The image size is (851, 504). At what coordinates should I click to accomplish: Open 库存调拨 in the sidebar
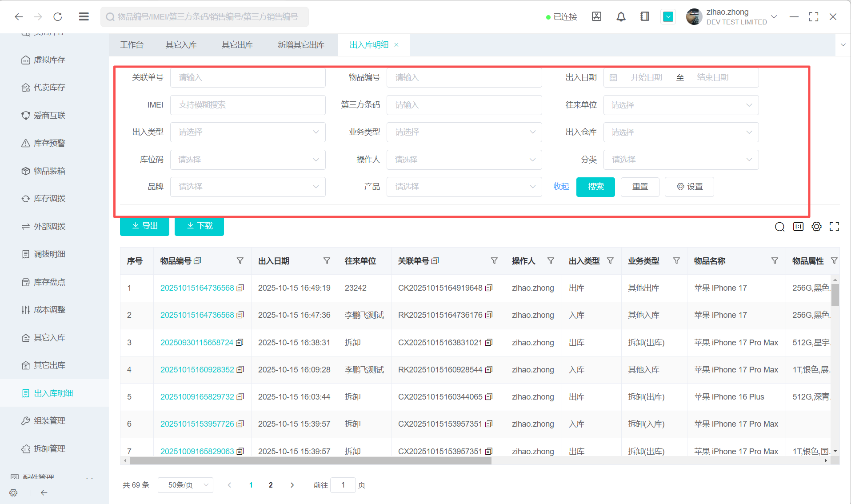49,199
